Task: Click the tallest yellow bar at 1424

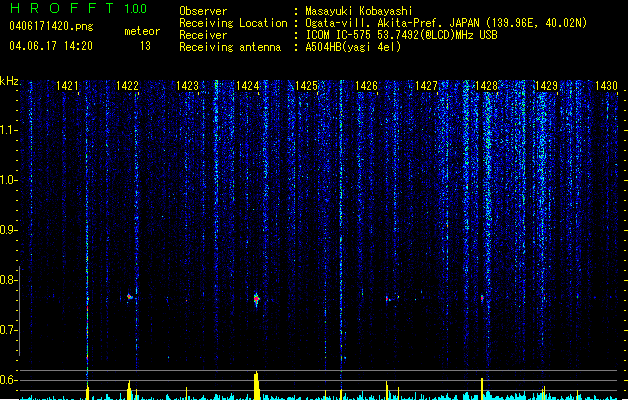Action: tap(257, 386)
